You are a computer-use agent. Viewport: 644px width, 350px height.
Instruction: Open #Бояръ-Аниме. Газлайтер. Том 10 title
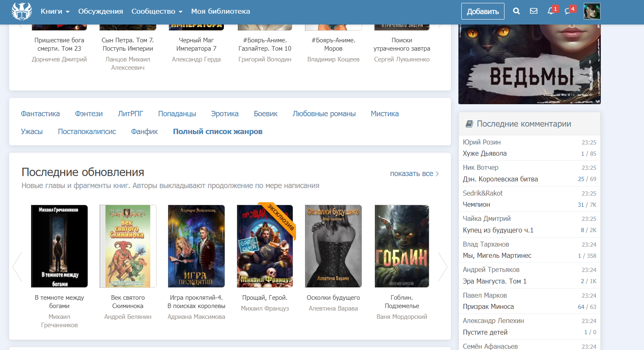click(265, 44)
